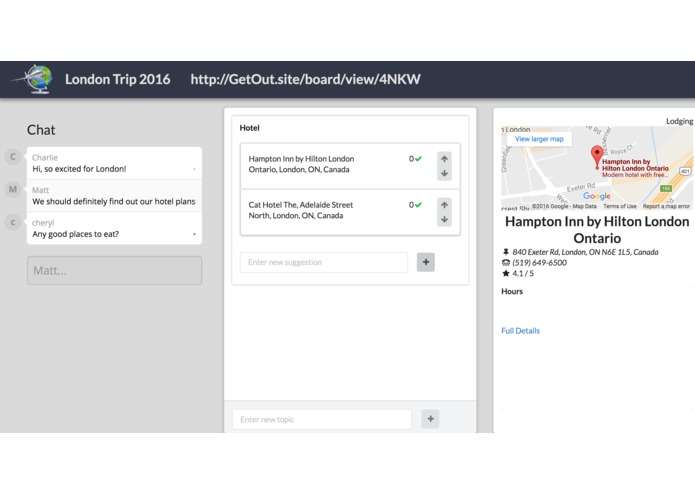Click the Hours heading
This screenshot has height=494, width=695.
[512, 292]
